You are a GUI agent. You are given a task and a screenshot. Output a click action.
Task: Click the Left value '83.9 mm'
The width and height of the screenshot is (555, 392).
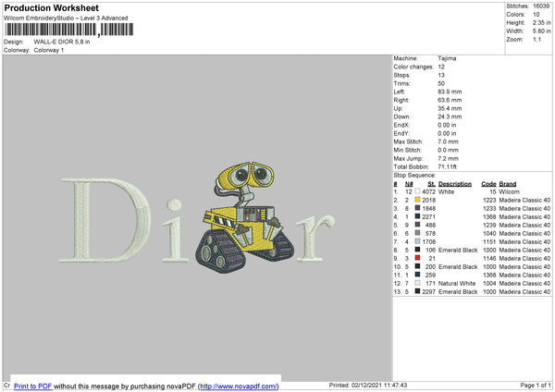point(450,92)
